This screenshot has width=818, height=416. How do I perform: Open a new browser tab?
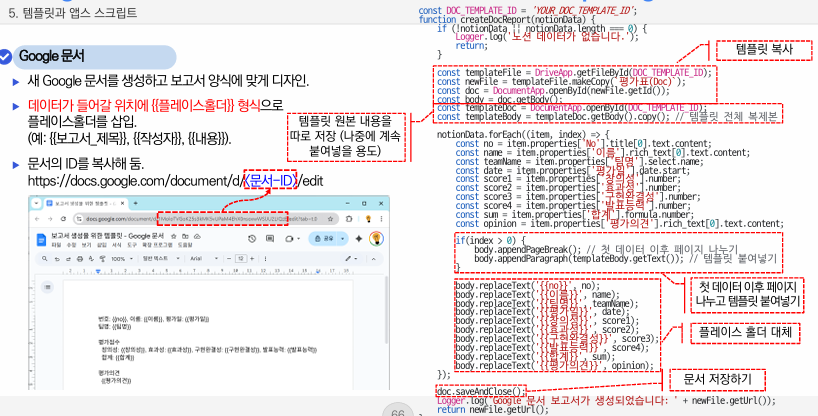(x=136, y=204)
